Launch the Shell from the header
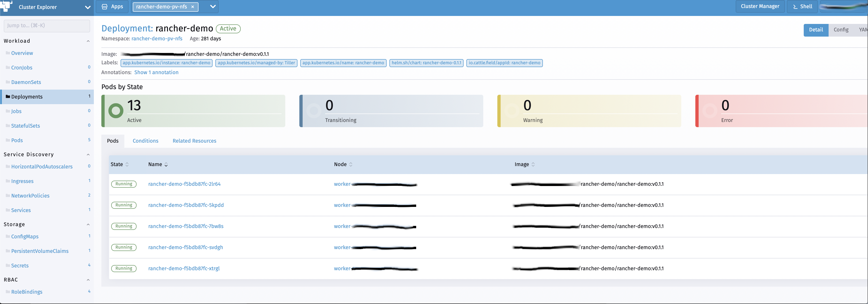Screen dimensions: 868x304 point(802,6)
